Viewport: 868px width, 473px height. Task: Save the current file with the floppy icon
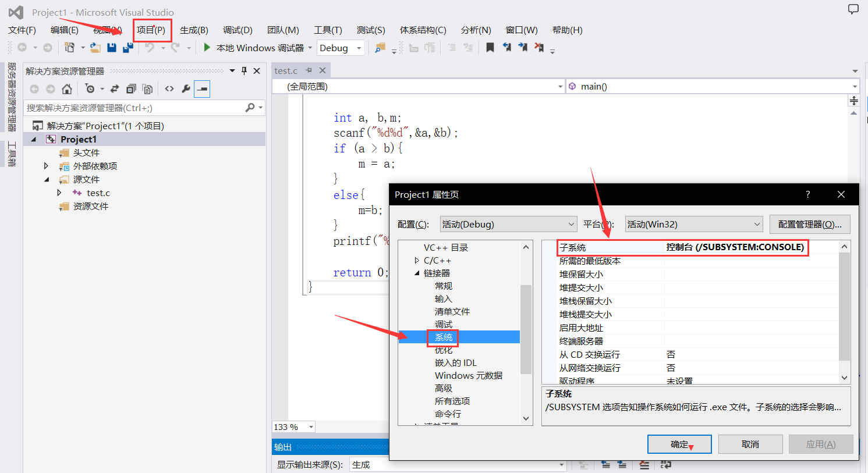tap(112, 48)
